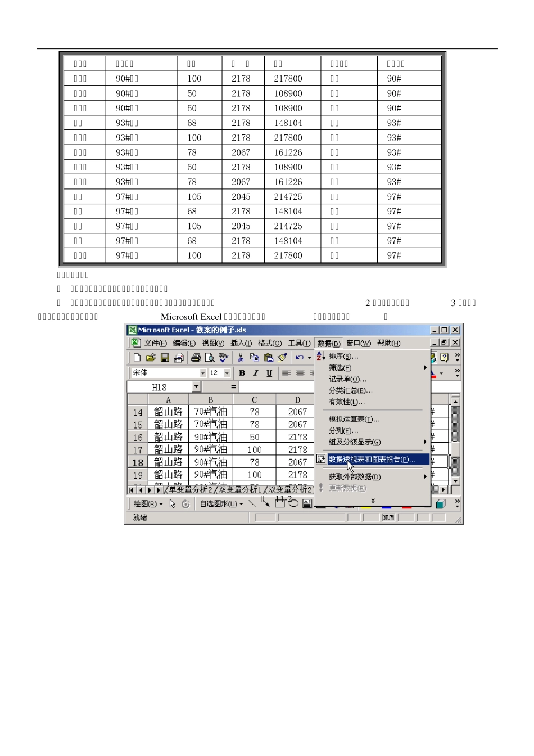Open the 工具(T) menu
The height and width of the screenshot is (756, 534).
pos(299,343)
